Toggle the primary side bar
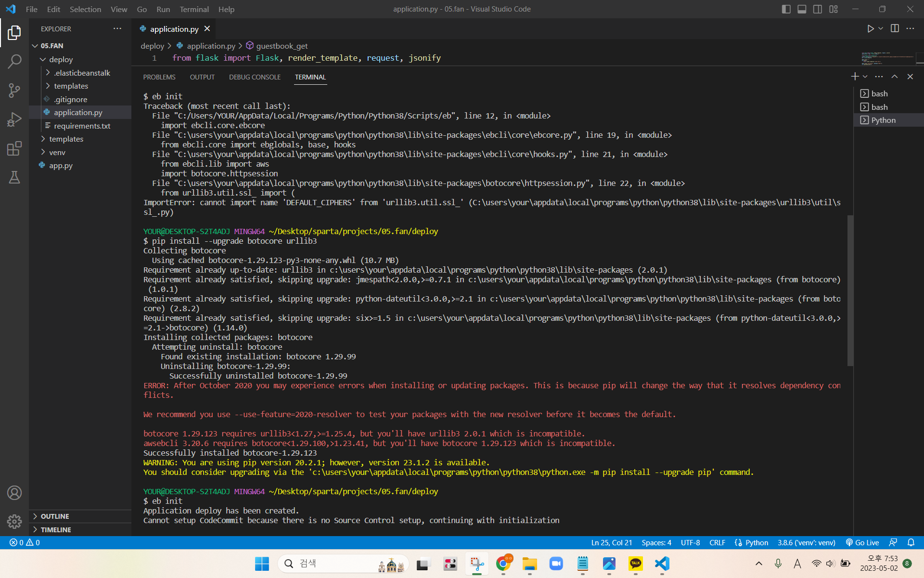The image size is (924, 578). pos(786,9)
